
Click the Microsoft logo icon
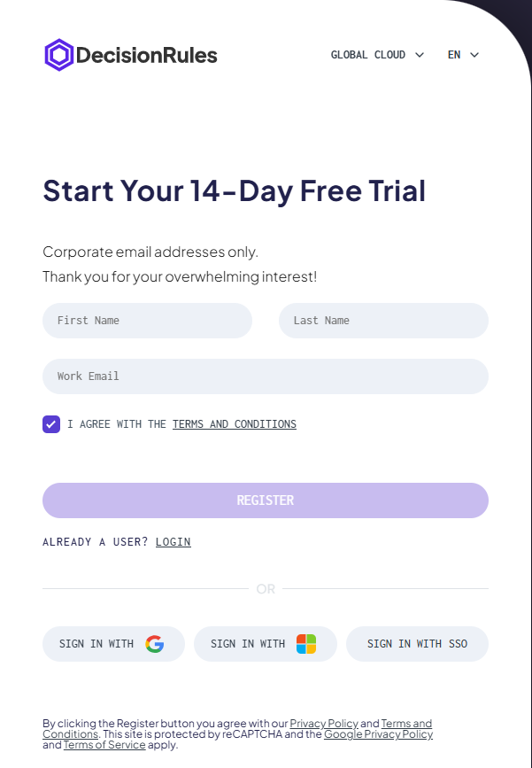point(306,644)
